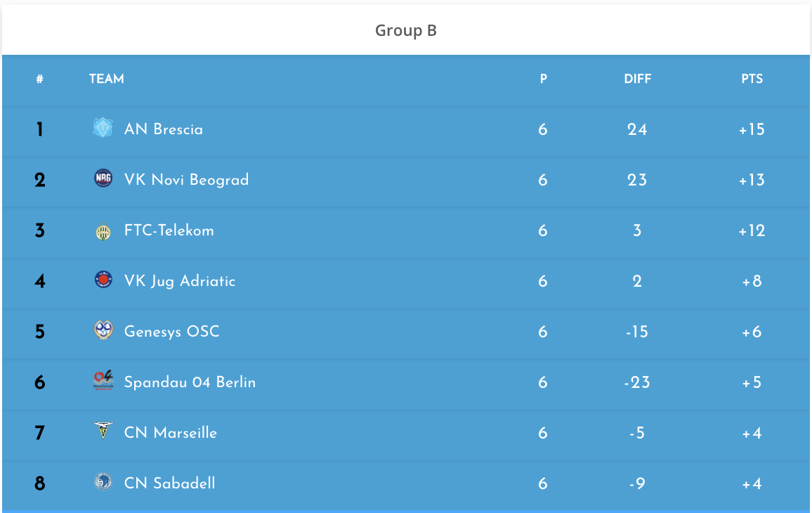This screenshot has width=812, height=513.
Task: Click the Spandau 04 Berlin name
Action: (x=190, y=382)
